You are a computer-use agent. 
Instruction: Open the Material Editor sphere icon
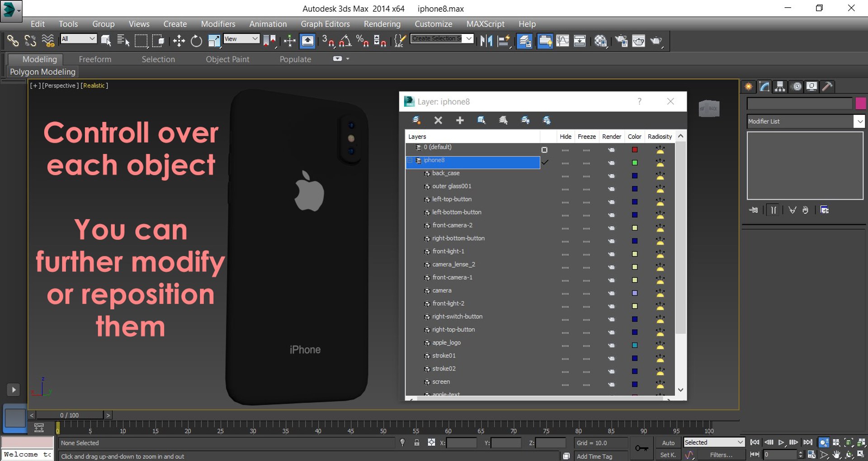(600, 41)
